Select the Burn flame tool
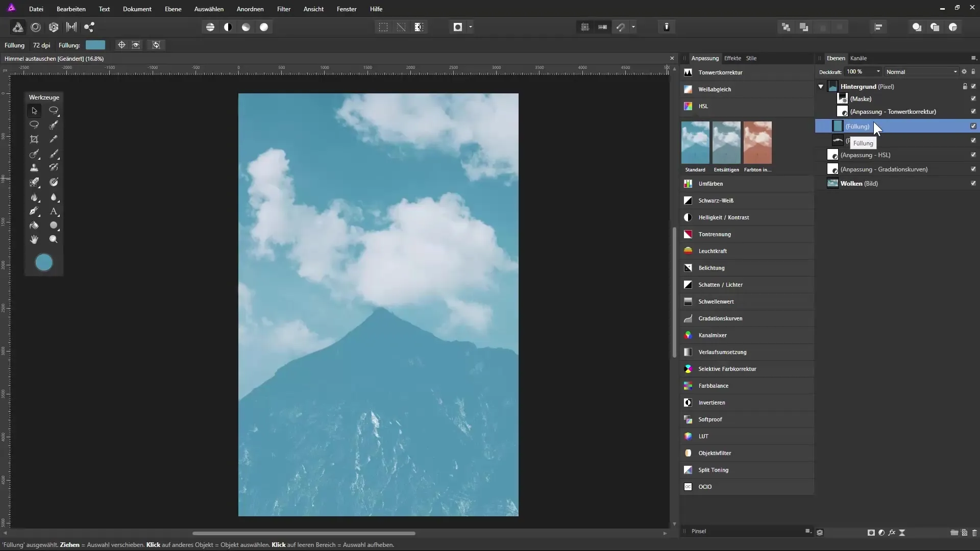Viewport: 980px width, 551px height. (34, 197)
